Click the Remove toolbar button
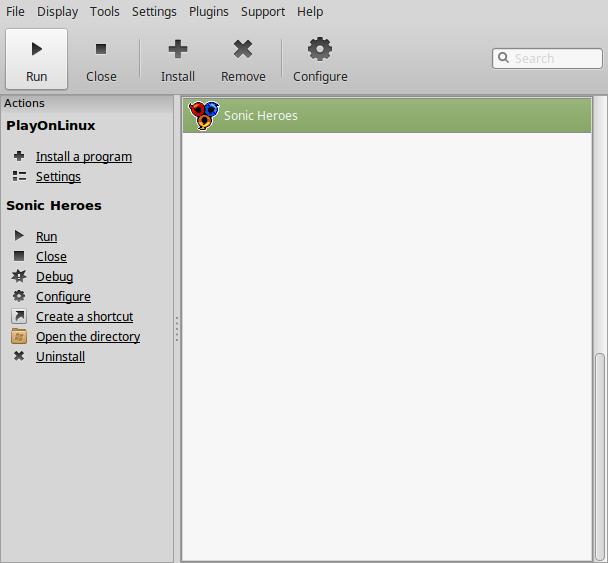The width and height of the screenshot is (608, 563). [243, 59]
